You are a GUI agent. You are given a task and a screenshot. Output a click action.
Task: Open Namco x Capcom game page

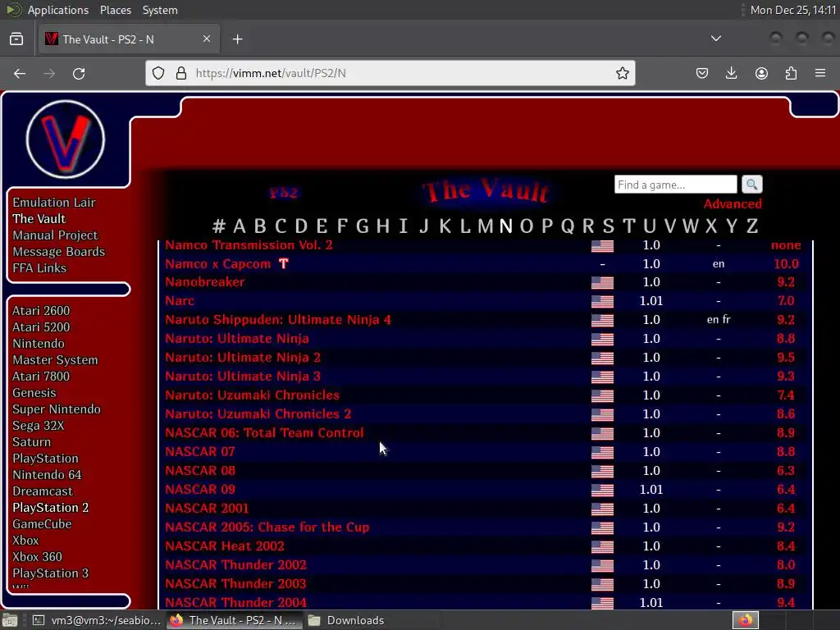218,264
